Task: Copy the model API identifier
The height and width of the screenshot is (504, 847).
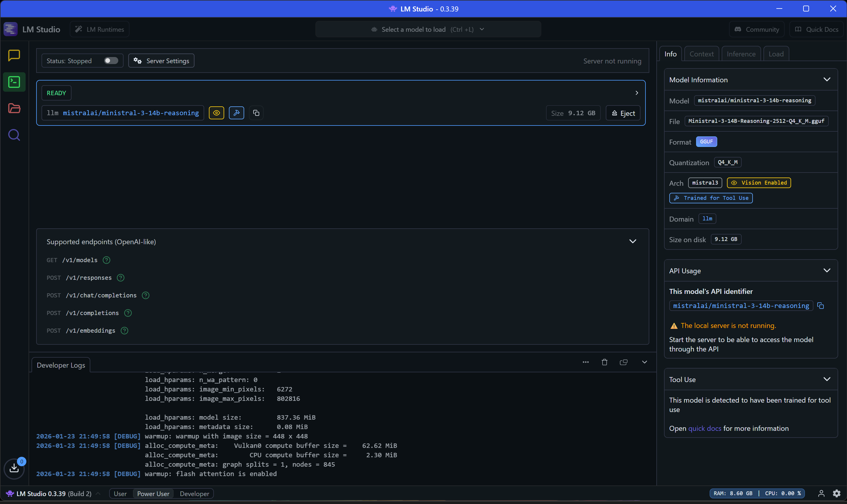Action: [821, 306]
